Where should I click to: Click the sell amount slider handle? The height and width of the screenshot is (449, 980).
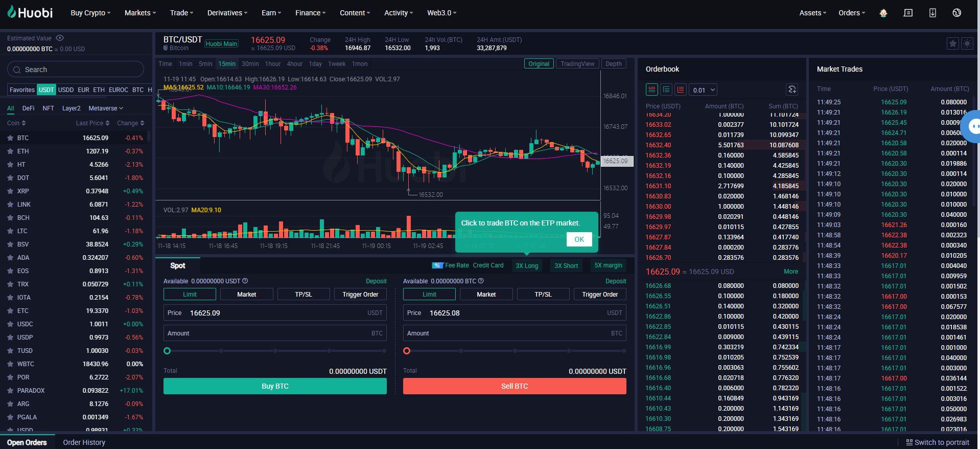(407, 351)
